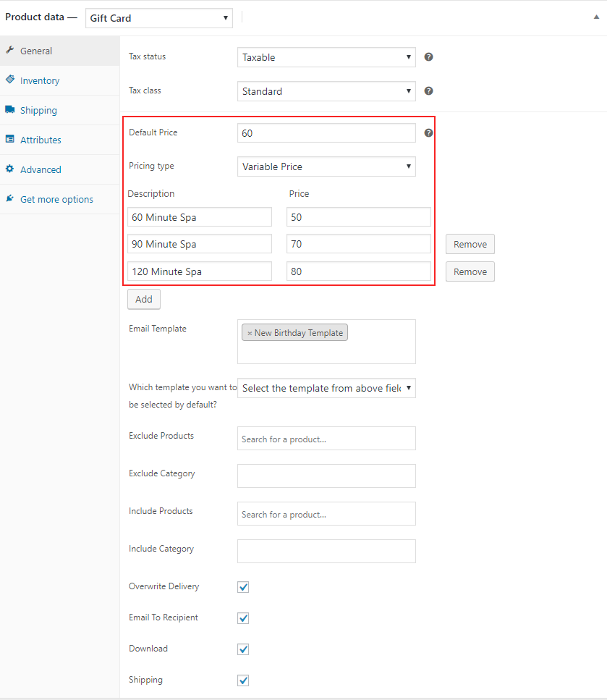
Task: Uncheck the Overwrite Delivery checkbox
Action: 243,587
